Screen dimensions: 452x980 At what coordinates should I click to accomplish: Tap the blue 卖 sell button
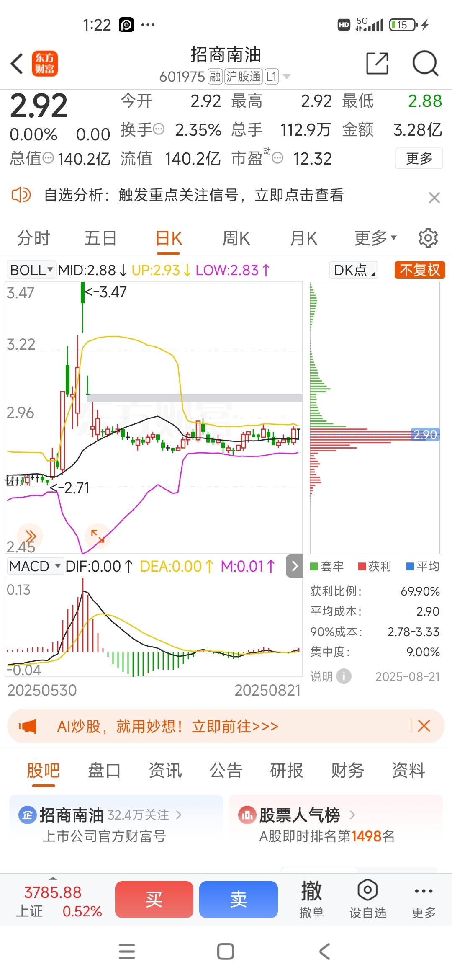pyautogui.click(x=239, y=900)
